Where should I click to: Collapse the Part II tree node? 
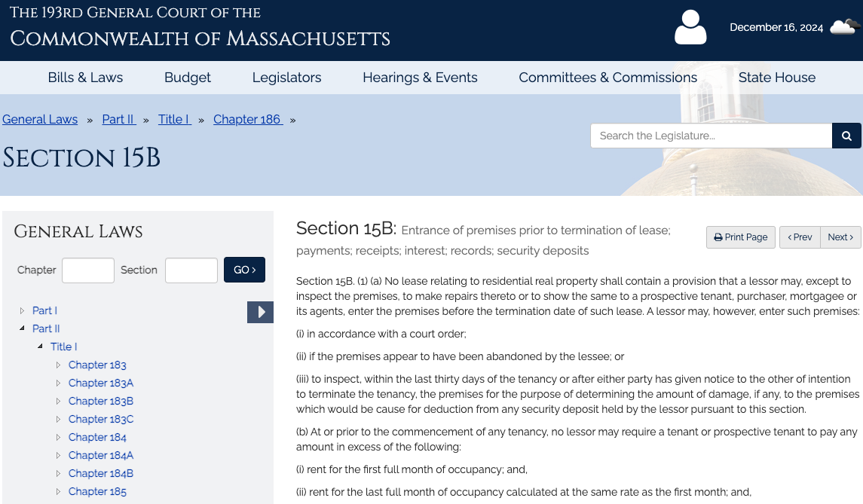point(23,328)
